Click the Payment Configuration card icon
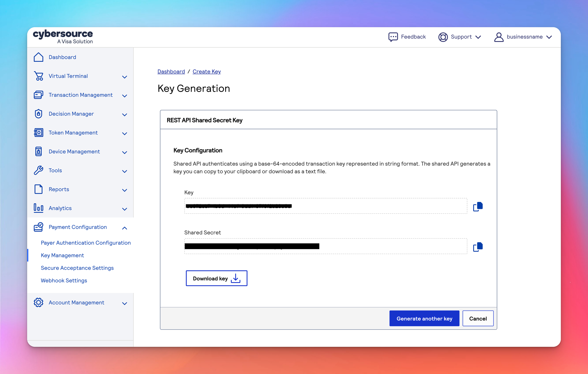This screenshot has height=374, width=588. click(38, 227)
